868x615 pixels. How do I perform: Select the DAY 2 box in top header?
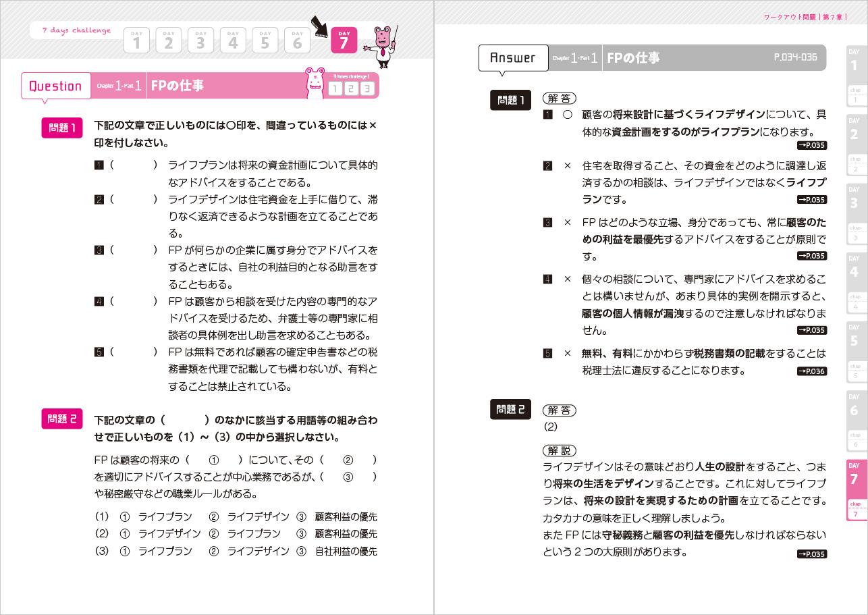(169, 41)
